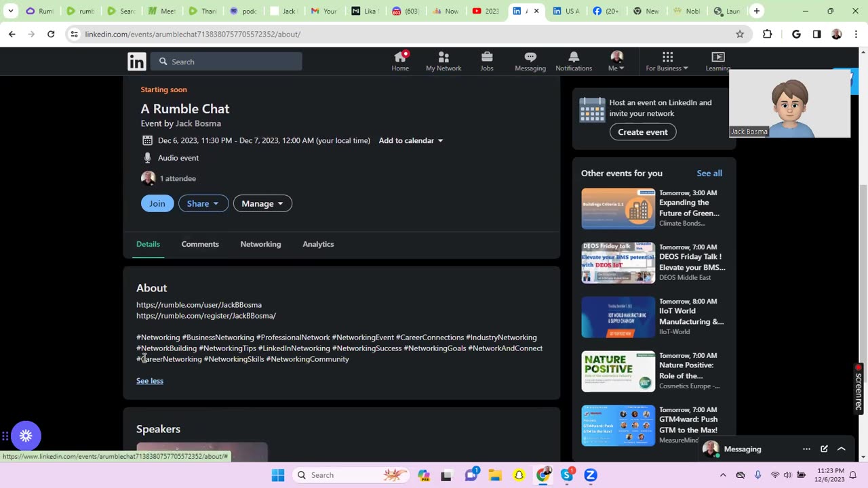
Task: Open My Network page
Action: pos(443,61)
